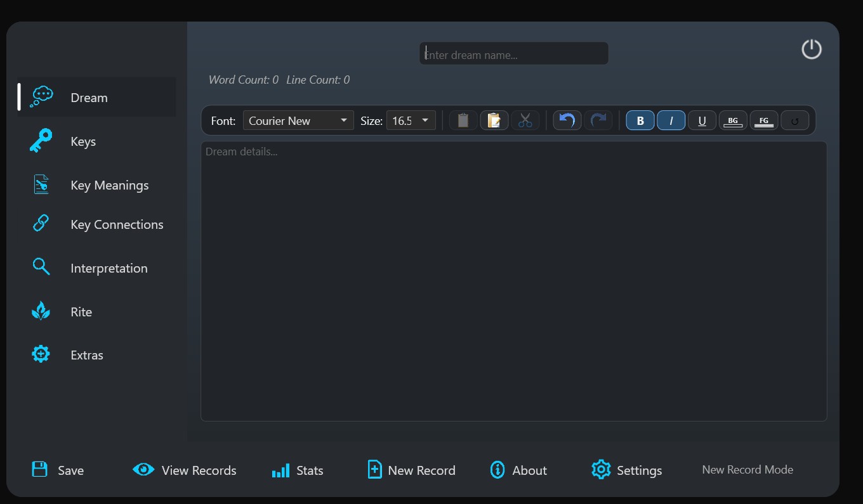Click the Rite flame icon

[41, 311]
